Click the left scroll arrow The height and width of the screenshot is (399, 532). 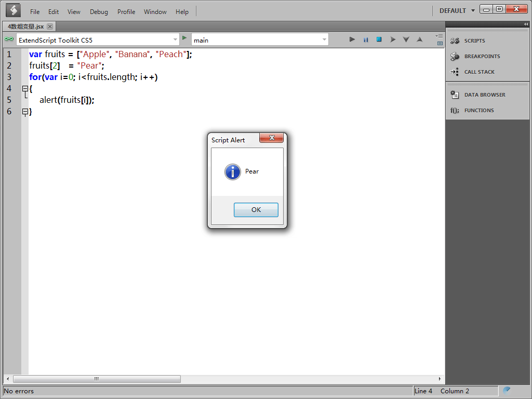pyautogui.click(x=8, y=379)
